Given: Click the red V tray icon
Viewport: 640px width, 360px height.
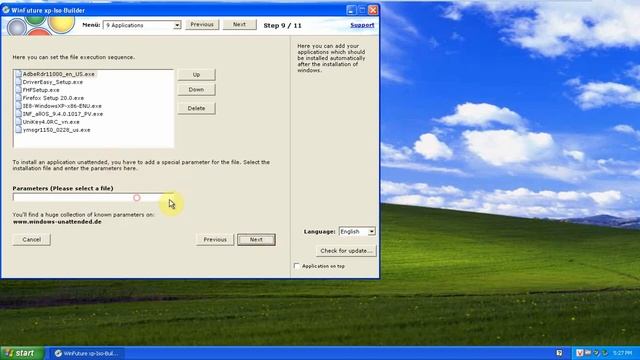Looking at the screenshot, I should [x=580, y=353].
